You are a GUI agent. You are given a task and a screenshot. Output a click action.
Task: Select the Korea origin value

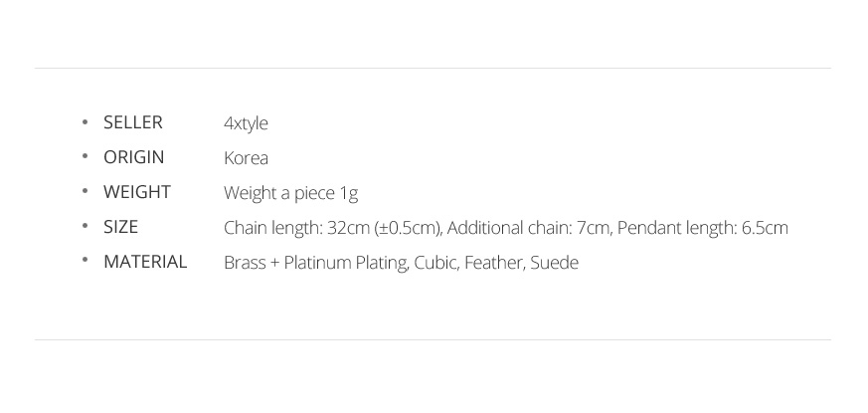click(x=247, y=158)
